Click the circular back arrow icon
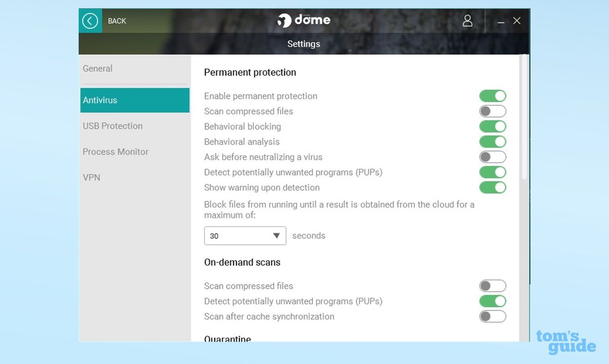609x364 pixels. [x=90, y=20]
